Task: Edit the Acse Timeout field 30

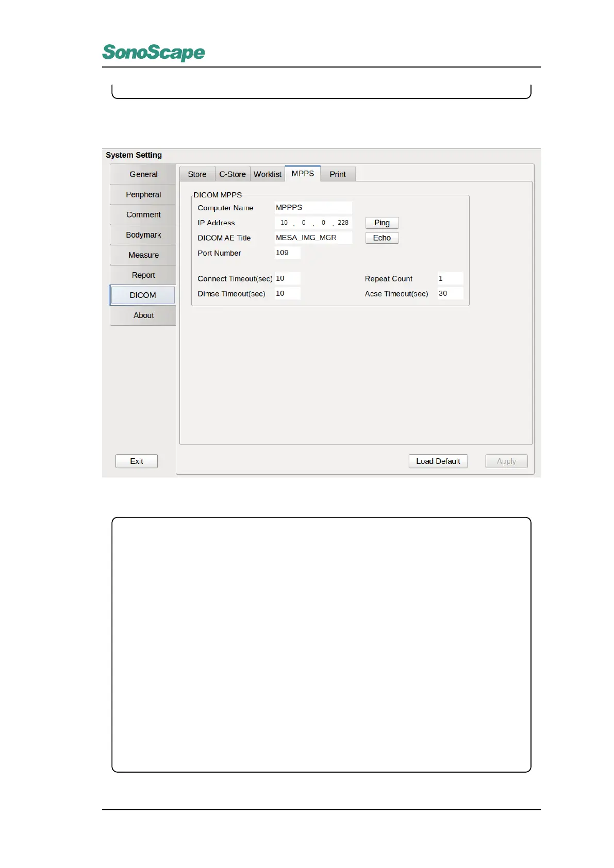Action: (450, 293)
